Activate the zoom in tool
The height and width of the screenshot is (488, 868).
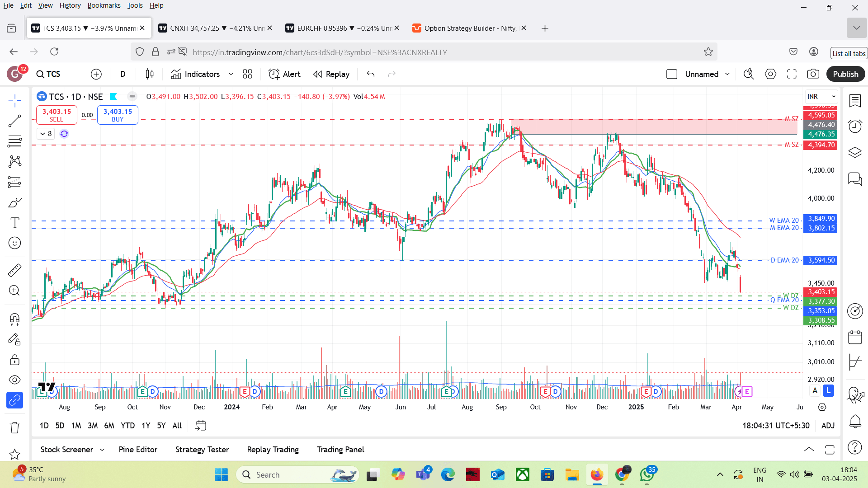point(14,291)
